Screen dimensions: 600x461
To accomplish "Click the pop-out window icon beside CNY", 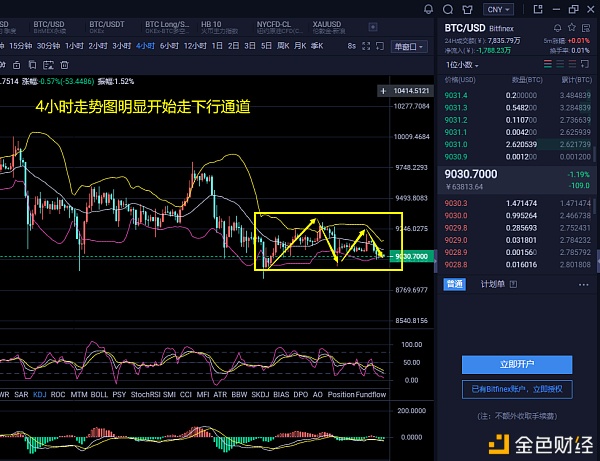I will pyautogui.click(x=538, y=9).
